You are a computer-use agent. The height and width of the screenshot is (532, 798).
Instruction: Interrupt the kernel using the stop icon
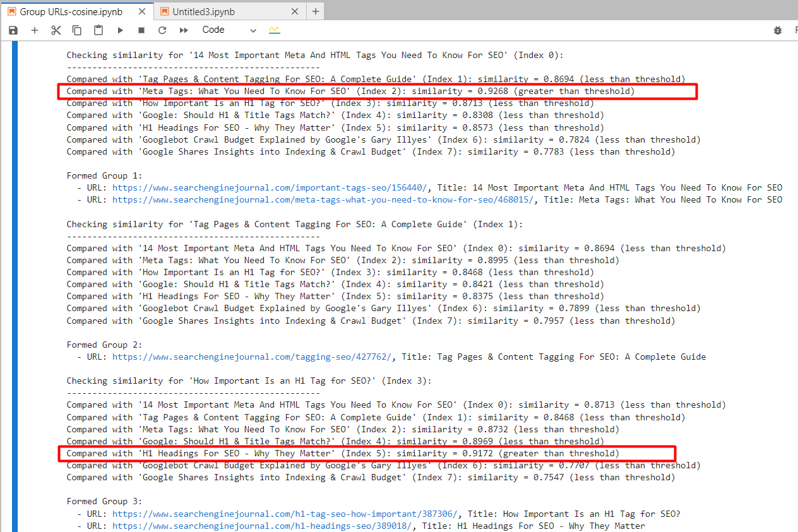coord(140,30)
